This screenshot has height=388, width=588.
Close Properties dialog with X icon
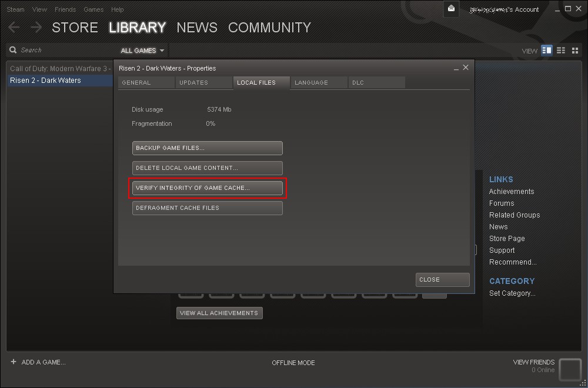tap(466, 68)
